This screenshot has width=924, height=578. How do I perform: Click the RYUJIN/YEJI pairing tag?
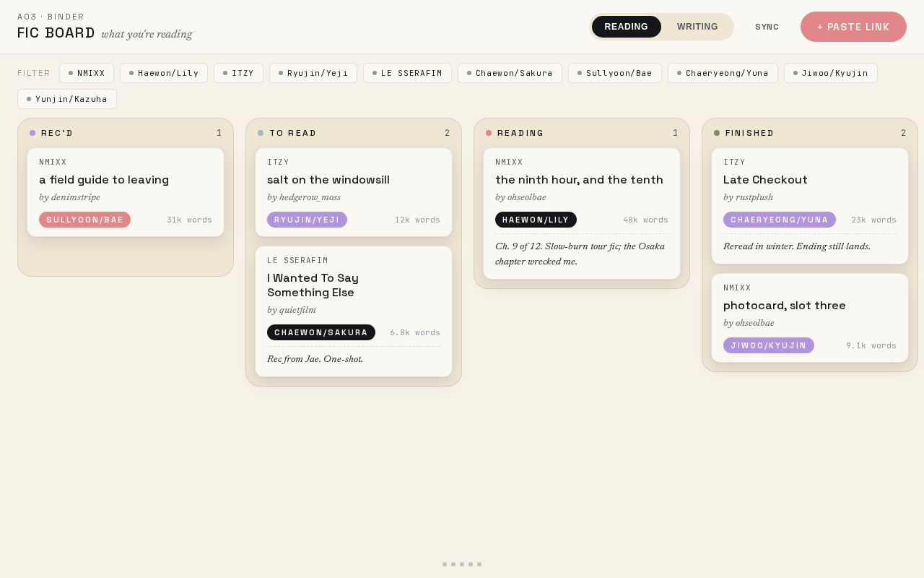(x=307, y=220)
